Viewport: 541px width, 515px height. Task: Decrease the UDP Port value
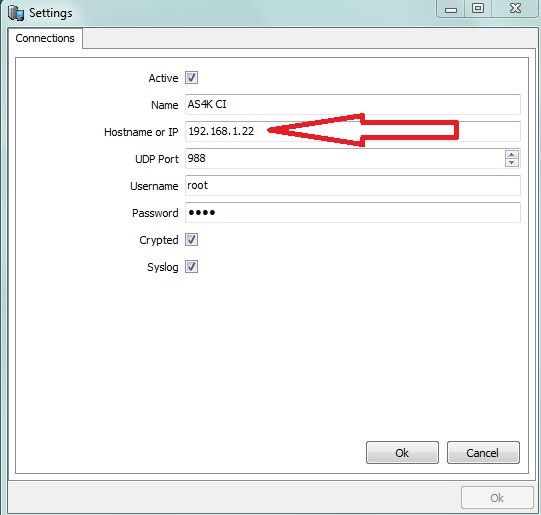[512, 162]
